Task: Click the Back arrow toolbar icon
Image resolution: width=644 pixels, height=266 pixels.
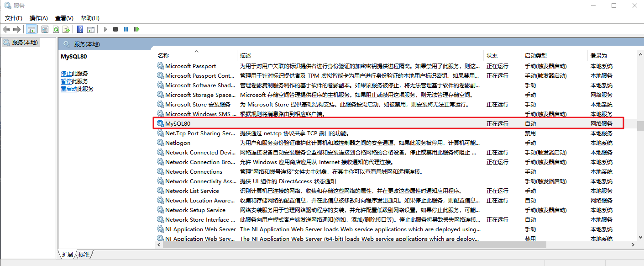Action: (x=6, y=29)
